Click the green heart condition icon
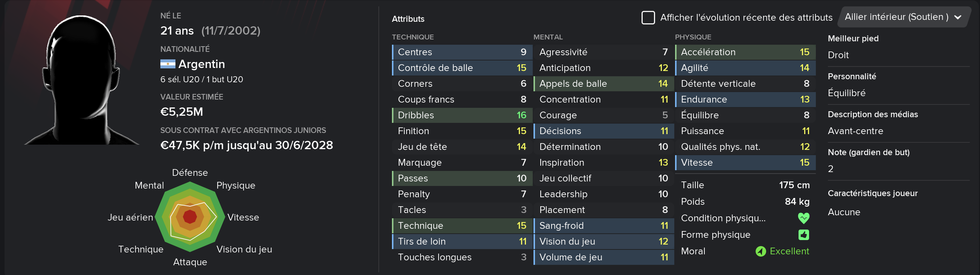The height and width of the screenshot is (275, 980). click(x=803, y=218)
